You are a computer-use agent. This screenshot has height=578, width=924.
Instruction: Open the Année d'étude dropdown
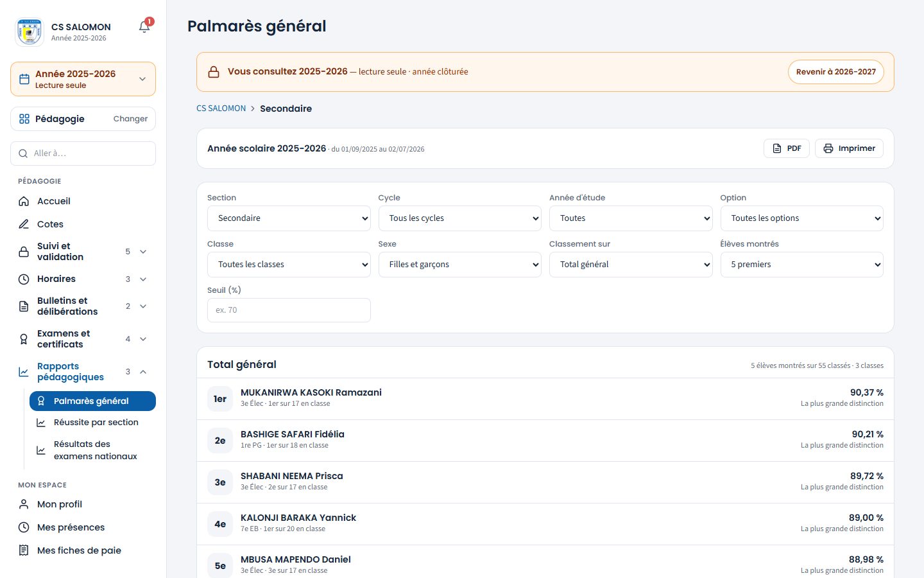point(631,218)
